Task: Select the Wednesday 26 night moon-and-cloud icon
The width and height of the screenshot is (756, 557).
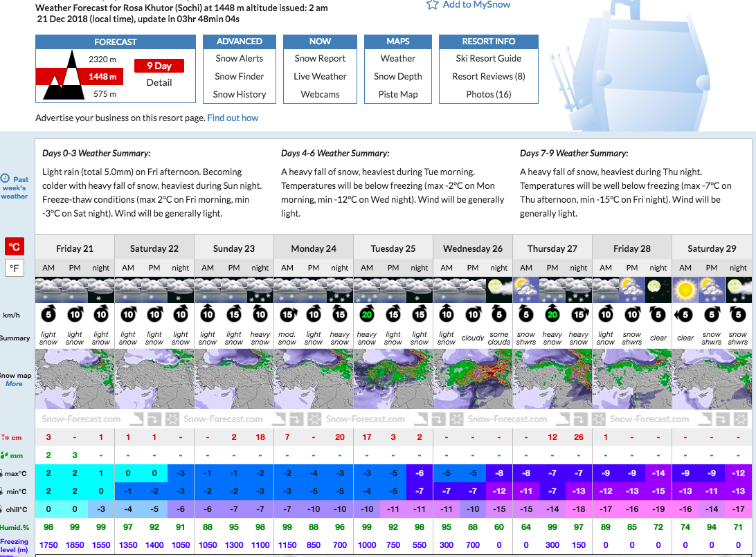Action: pyautogui.click(x=499, y=290)
